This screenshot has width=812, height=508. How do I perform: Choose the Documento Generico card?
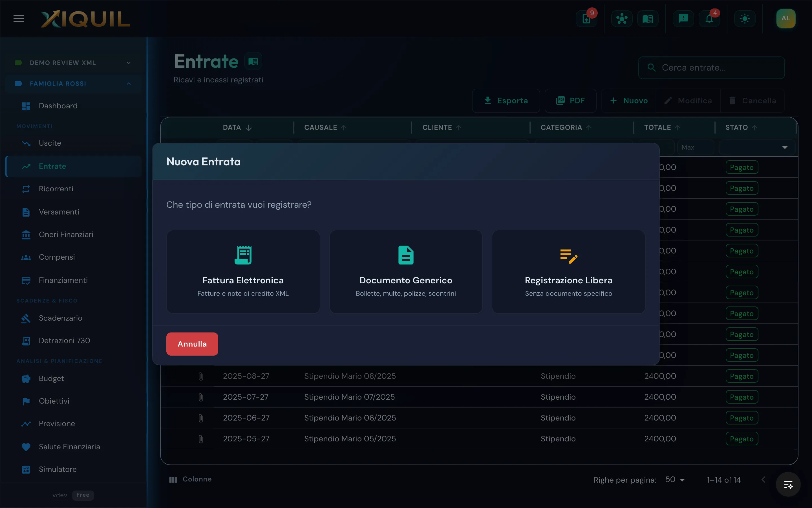(x=406, y=271)
